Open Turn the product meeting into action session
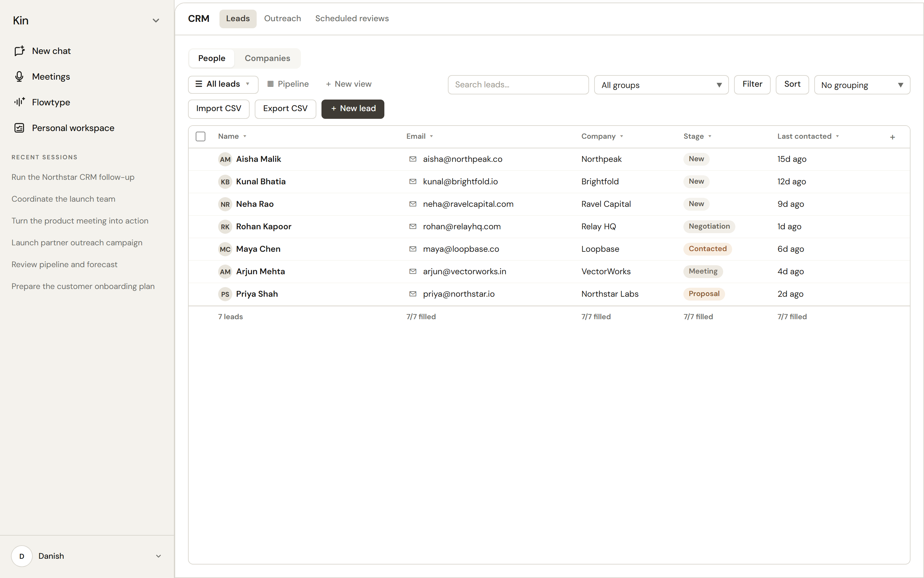Image resolution: width=924 pixels, height=578 pixels. point(80,221)
